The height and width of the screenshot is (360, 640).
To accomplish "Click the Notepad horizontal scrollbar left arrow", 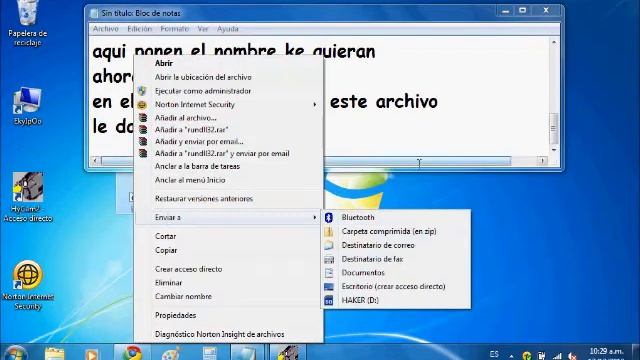I will [x=95, y=161].
